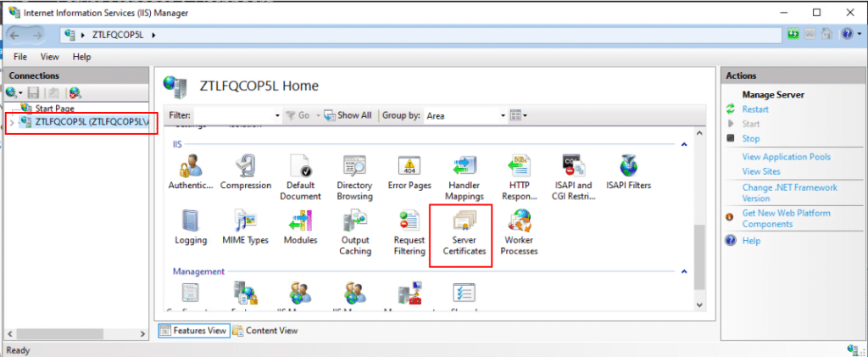Expand the ZTLFQCOP5L server tree node

pyautogui.click(x=12, y=122)
